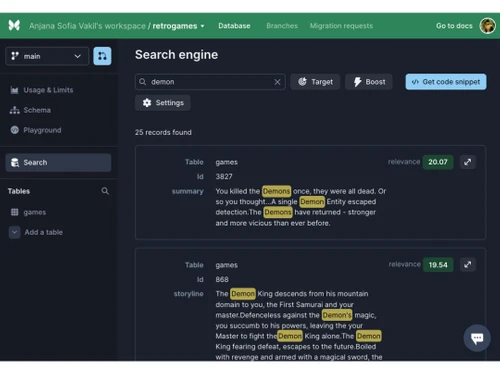Screen dimensions: 500x375
Task: Open Usage & Limits page
Action: click(x=42, y=90)
